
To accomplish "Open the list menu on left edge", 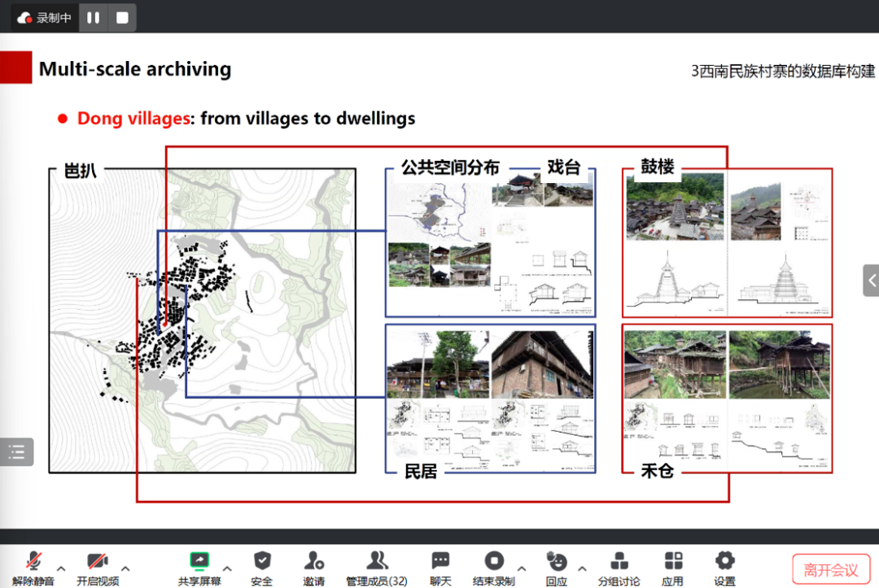I will [17, 452].
